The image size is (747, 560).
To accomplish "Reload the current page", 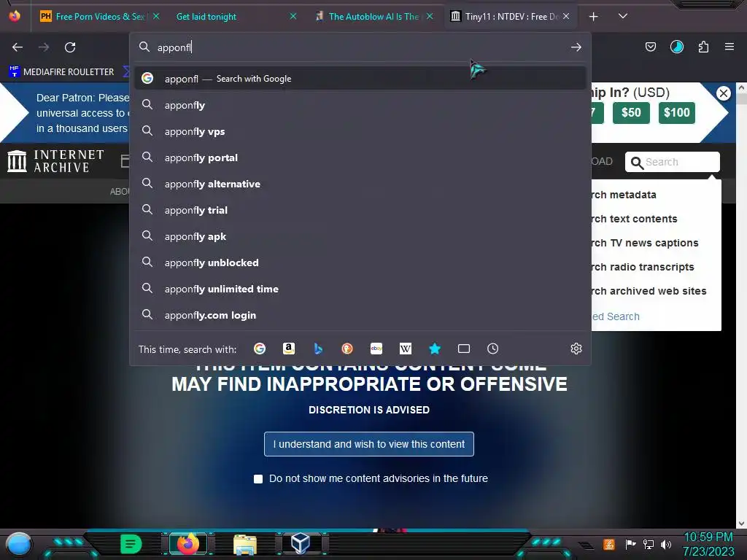I will pos(70,47).
